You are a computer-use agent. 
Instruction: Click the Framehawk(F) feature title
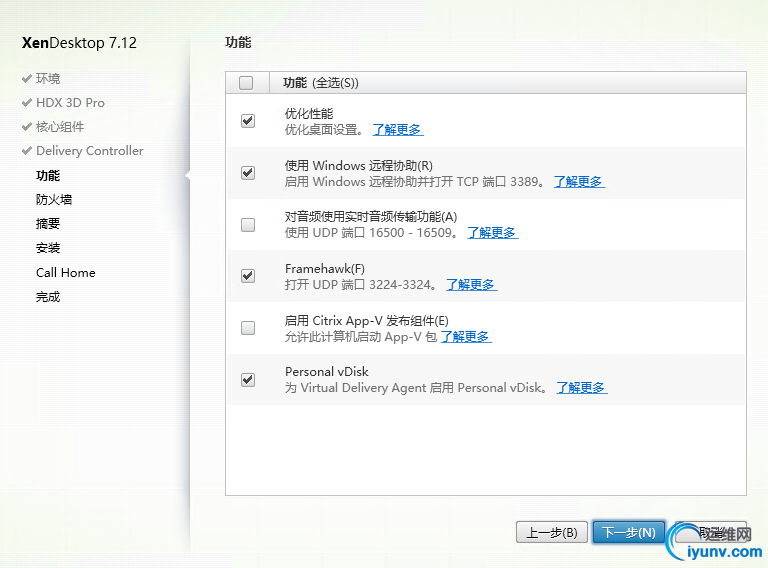[x=325, y=268]
